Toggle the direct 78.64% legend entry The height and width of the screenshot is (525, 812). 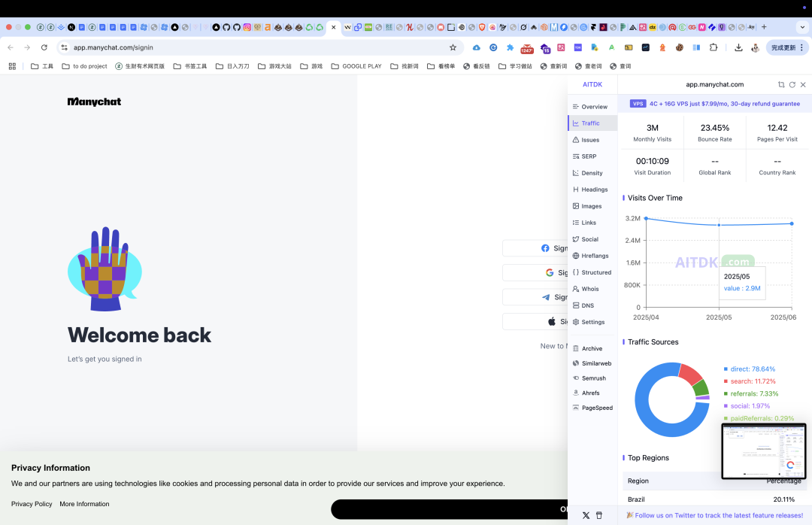(x=750, y=369)
